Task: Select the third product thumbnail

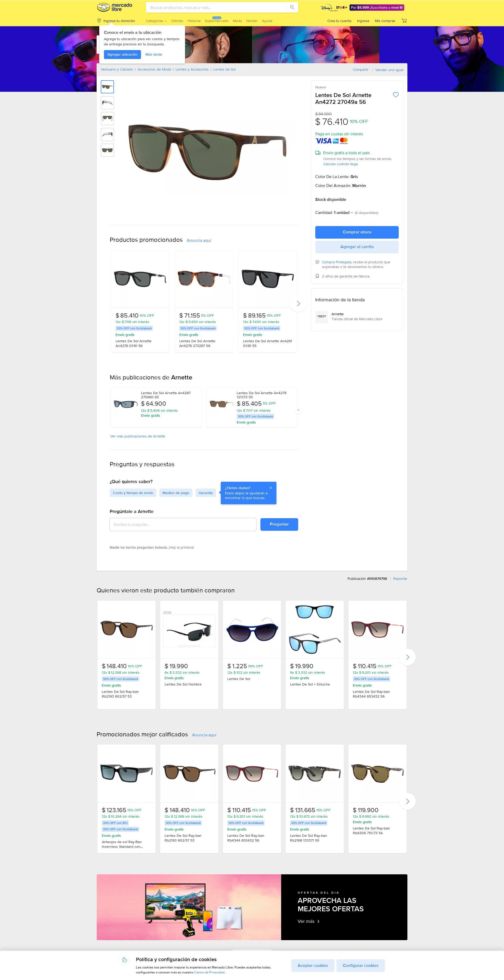Action: point(107,119)
